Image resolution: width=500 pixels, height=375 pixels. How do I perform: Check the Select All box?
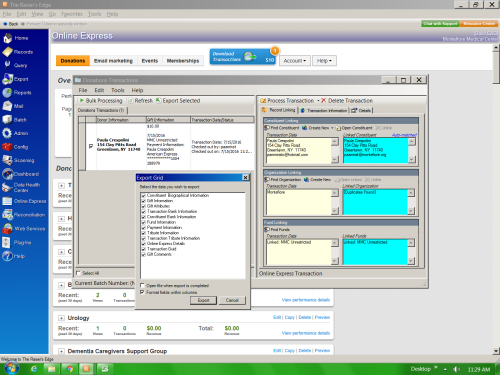[x=78, y=273]
